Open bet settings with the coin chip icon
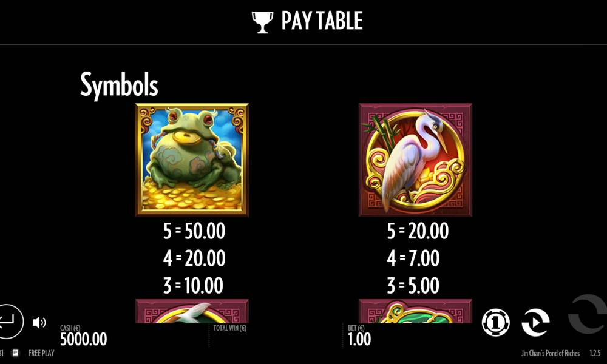This screenshot has height=364, width=607. 495,322
